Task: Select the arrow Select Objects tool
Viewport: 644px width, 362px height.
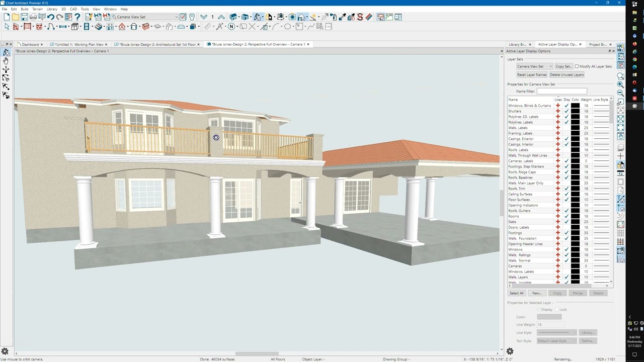Action: [7, 27]
